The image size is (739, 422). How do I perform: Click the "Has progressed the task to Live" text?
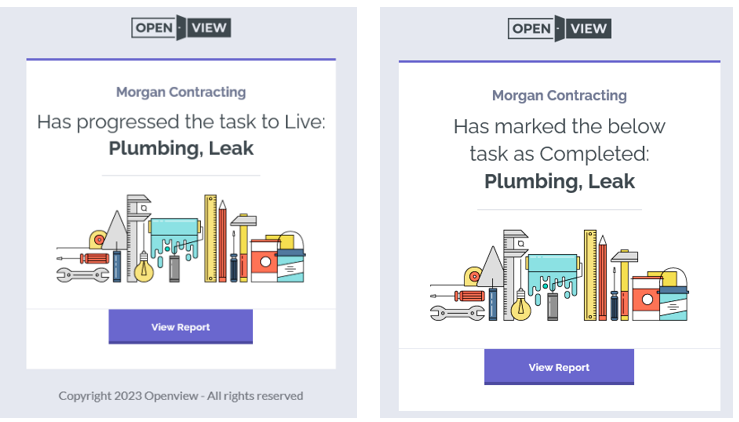180,122
